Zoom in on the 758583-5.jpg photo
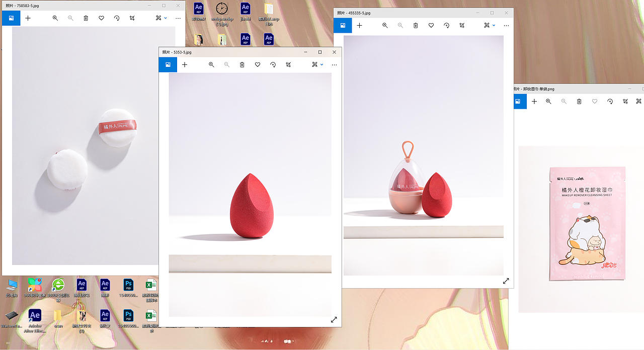The width and height of the screenshot is (644, 350). pos(55,18)
